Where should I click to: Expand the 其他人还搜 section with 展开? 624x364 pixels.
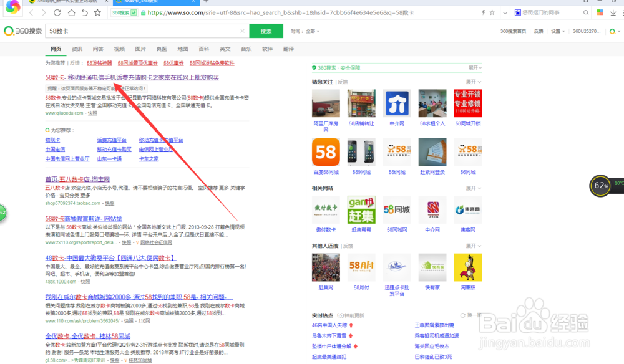(473, 246)
